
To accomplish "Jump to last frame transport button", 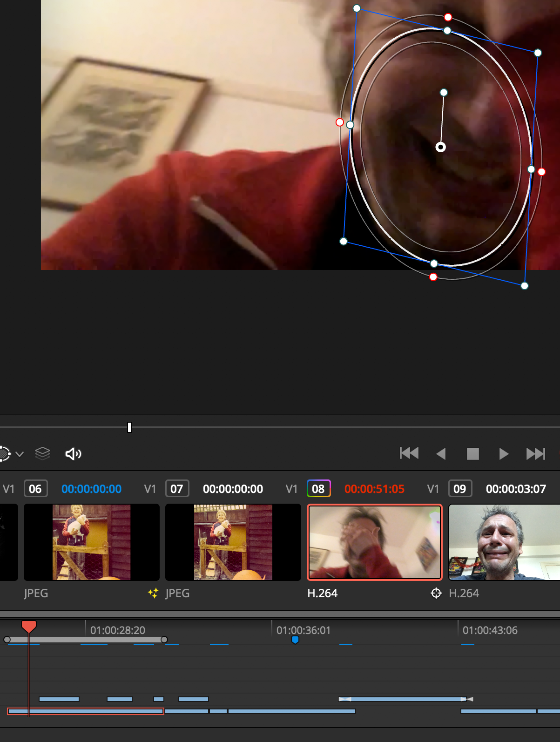I will [x=535, y=454].
